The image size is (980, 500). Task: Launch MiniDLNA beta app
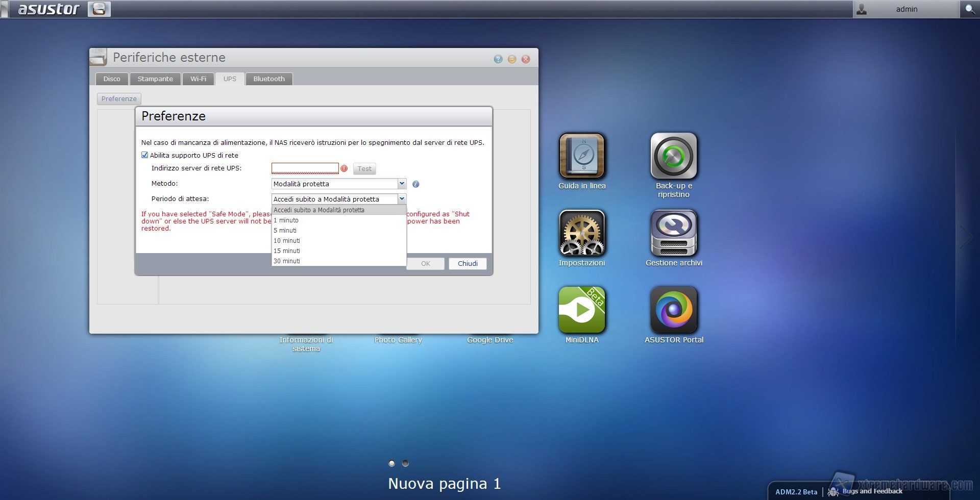tap(582, 310)
